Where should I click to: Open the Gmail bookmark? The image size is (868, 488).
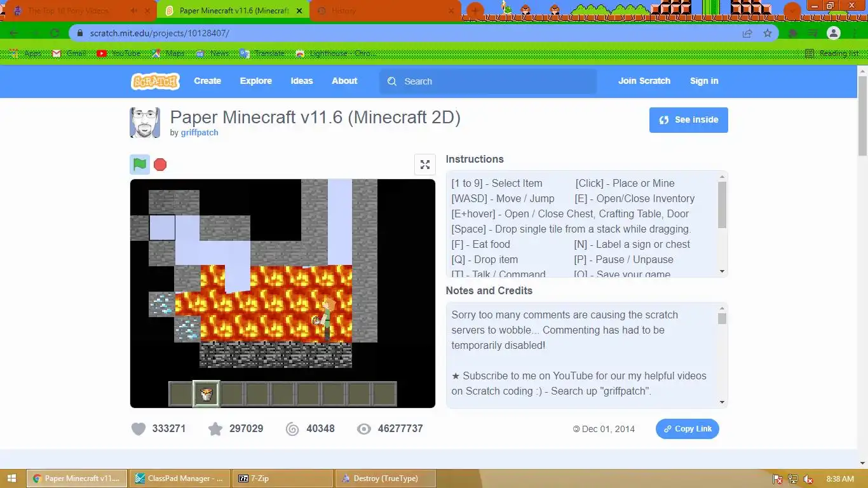(69, 53)
